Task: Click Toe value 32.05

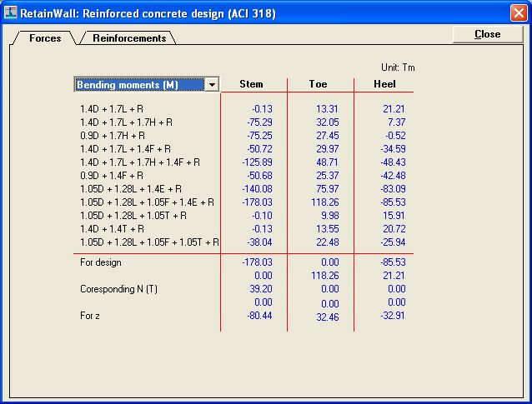Action: [328, 122]
